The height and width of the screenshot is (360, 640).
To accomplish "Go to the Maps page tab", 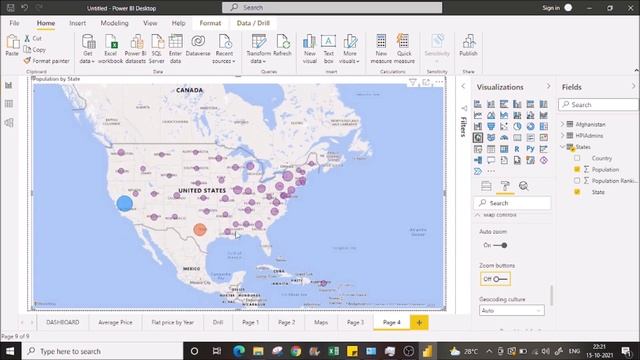I will (x=321, y=322).
